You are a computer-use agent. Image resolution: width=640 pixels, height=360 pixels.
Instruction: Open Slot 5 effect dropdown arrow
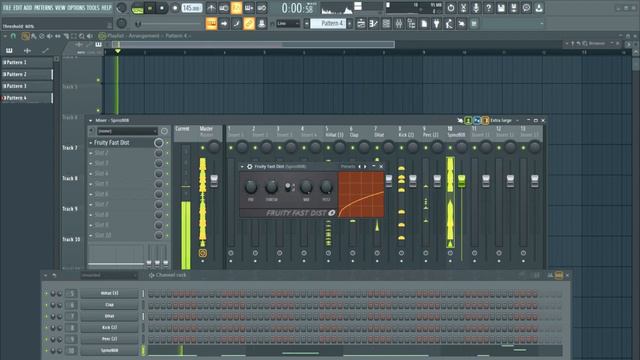pyautogui.click(x=91, y=184)
